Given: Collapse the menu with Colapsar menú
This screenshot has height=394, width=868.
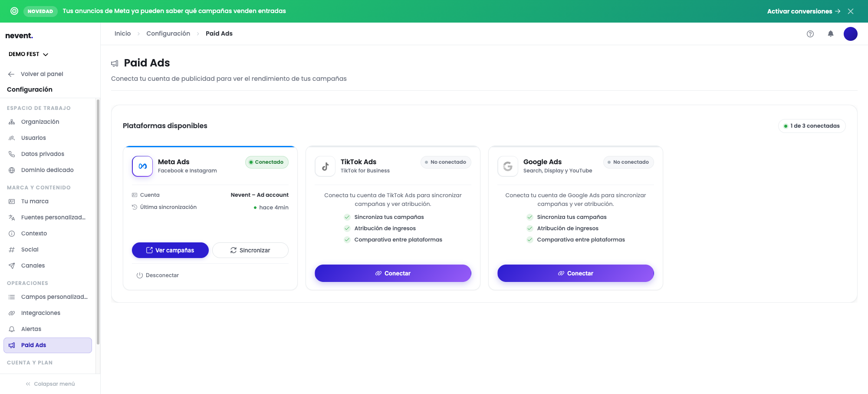Looking at the screenshot, I should tap(50, 384).
